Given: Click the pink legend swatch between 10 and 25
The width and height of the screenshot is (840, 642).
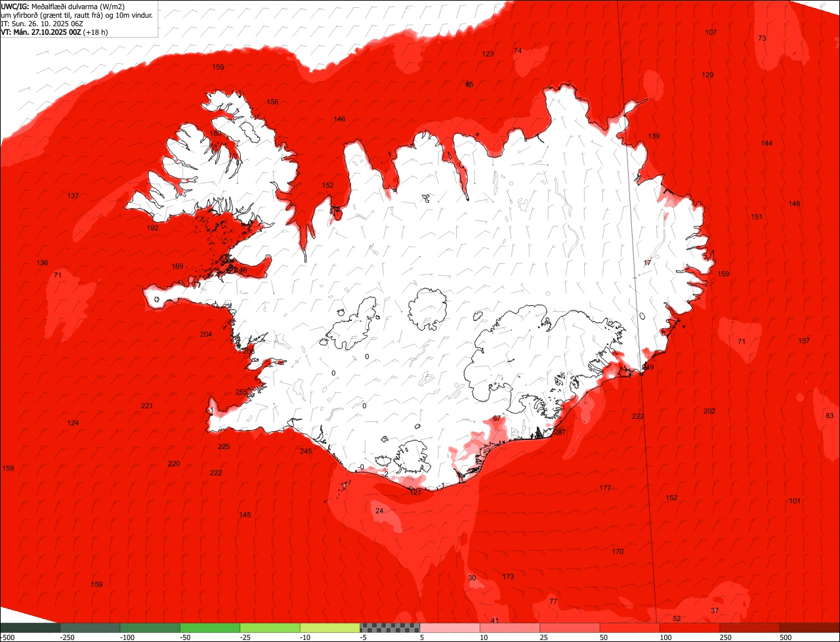Looking at the screenshot, I should tap(511, 628).
